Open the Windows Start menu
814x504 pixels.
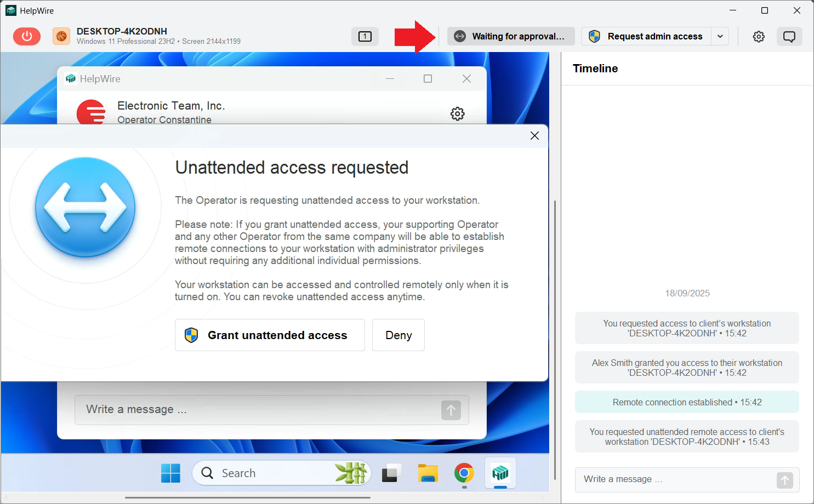[170, 472]
